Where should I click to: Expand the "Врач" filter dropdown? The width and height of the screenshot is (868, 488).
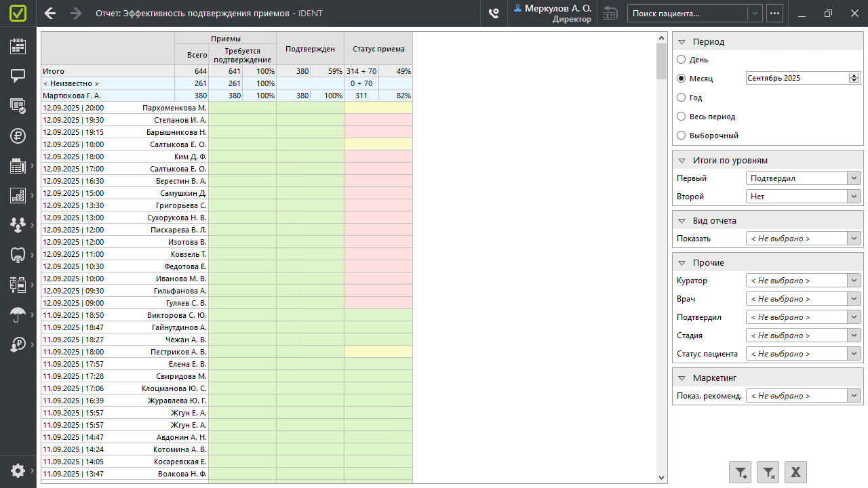[x=803, y=299]
